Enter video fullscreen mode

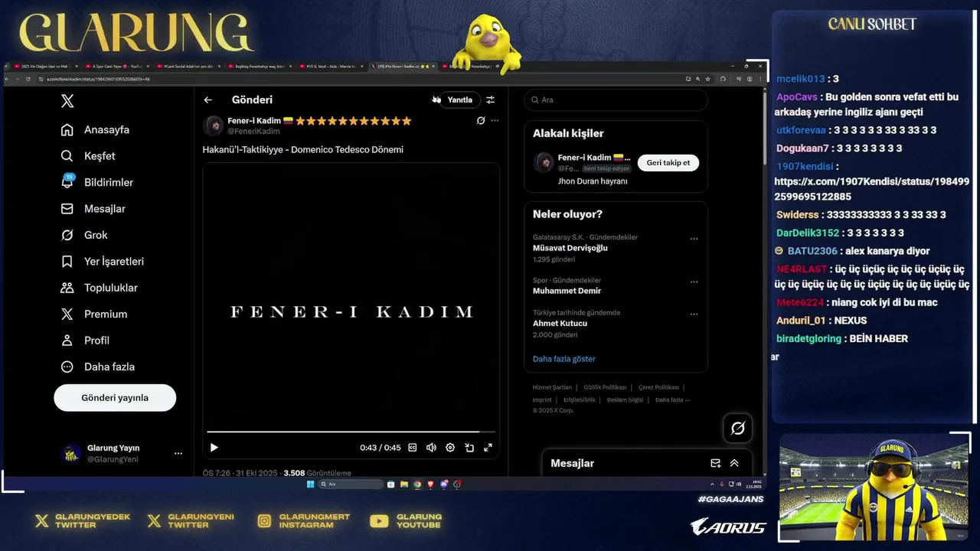point(488,448)
